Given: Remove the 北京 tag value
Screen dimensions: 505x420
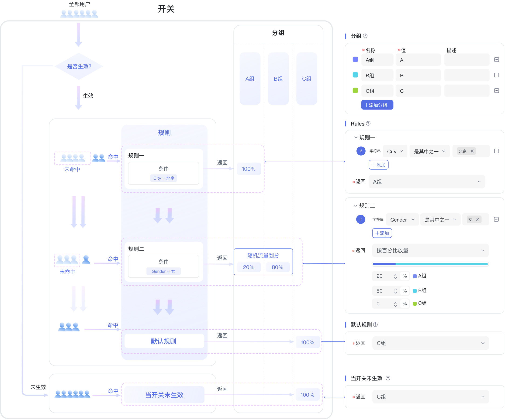Looking at the screenshot, I should pyautogui.click(x=472, y=151).
